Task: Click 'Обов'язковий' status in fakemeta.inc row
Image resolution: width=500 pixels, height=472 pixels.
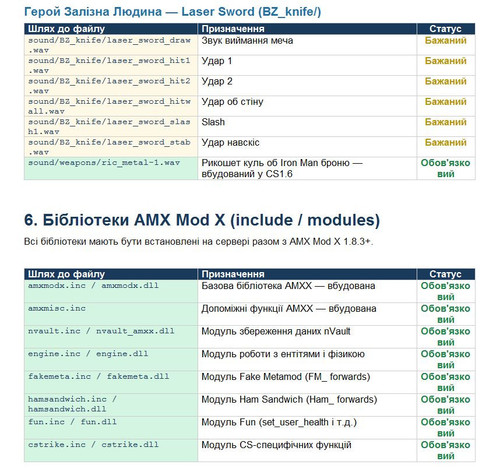Action: [445, 382]
